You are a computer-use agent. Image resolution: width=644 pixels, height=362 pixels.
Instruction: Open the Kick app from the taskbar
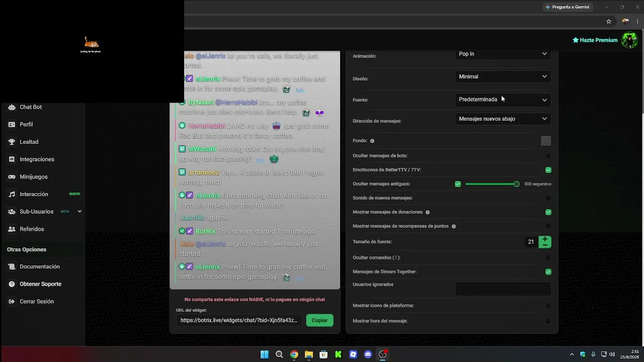[338, 354]
